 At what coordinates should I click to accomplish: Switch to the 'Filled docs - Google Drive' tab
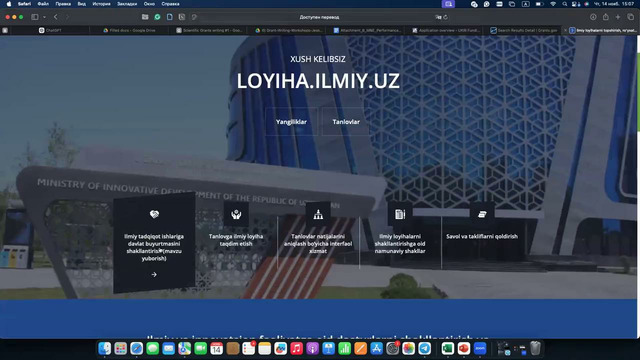(129, 30)
